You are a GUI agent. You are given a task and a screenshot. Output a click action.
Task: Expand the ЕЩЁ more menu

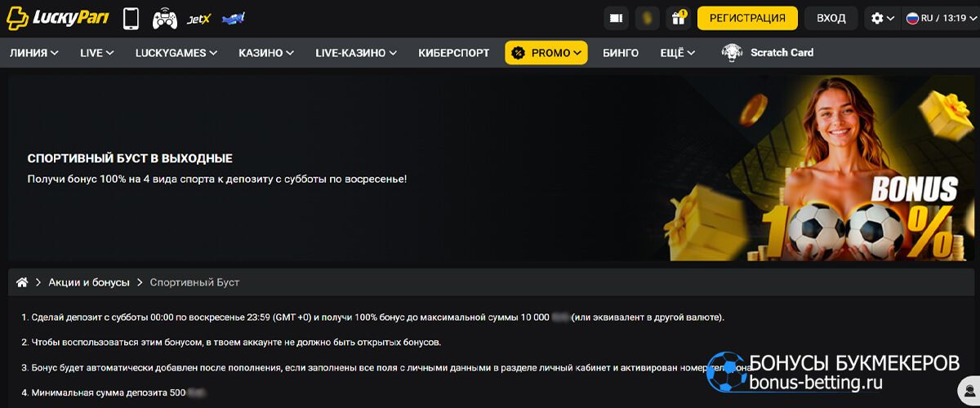(x=677, y=53)
